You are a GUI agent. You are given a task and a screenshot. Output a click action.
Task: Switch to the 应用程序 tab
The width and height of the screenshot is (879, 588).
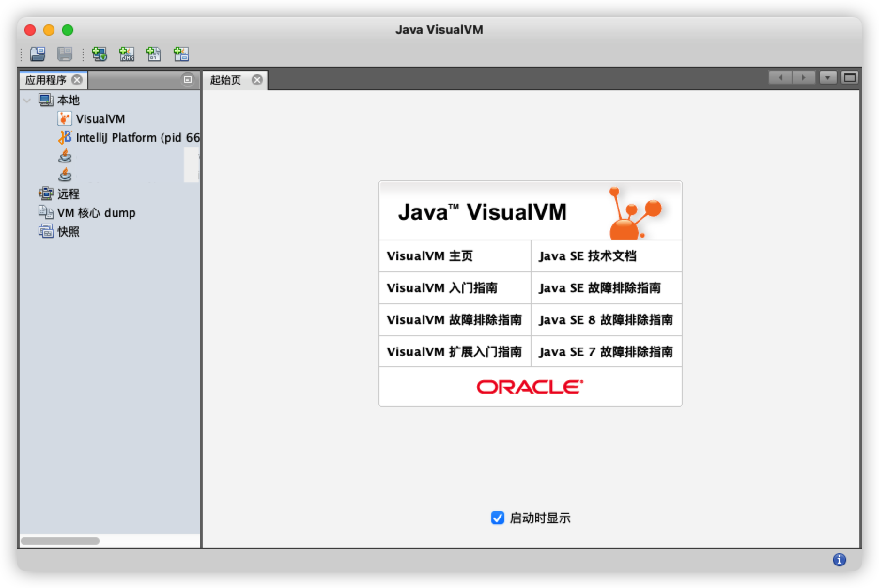pyautogui.click(x=46, y=80)
